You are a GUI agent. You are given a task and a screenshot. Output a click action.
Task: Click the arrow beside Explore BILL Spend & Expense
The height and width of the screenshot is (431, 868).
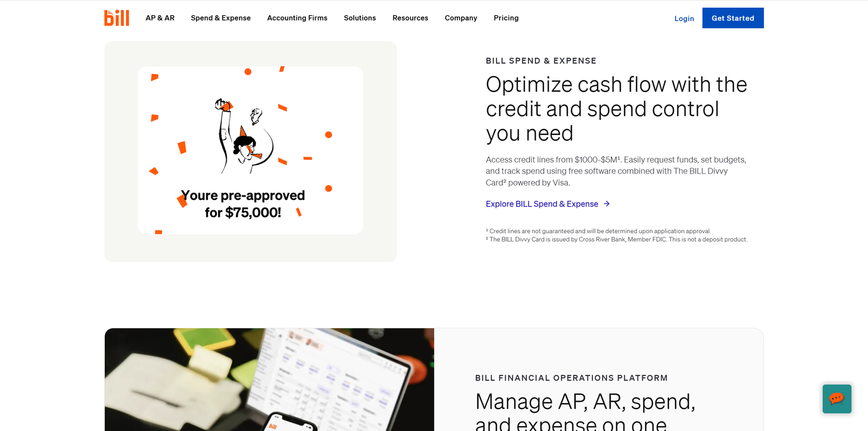click(x=607, y=204)
